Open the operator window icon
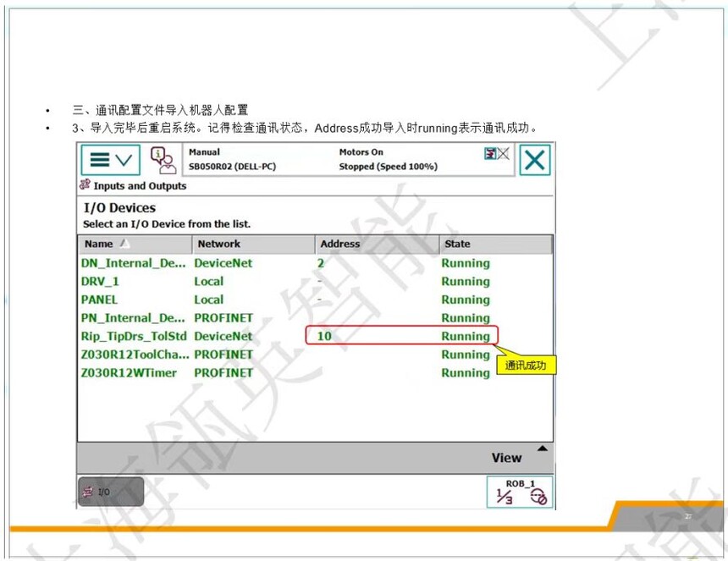This screenshot has width=728, height=561. [x=163, y=160]
